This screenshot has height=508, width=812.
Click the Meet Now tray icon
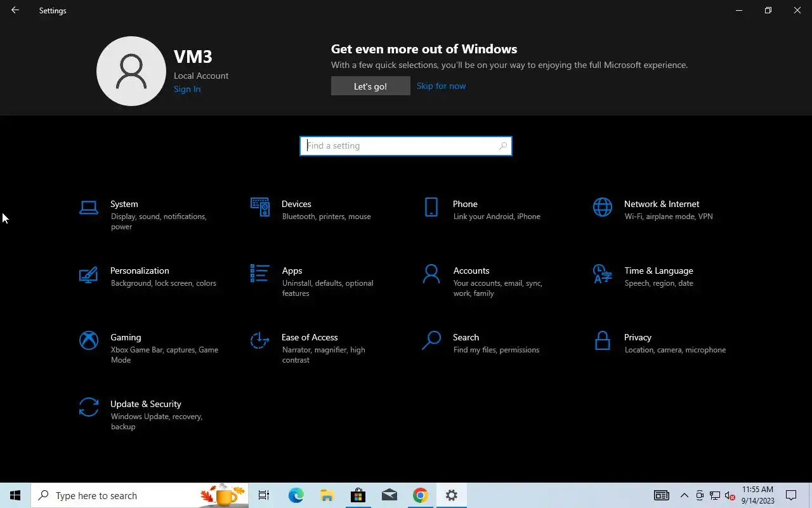tap(700, 495)
